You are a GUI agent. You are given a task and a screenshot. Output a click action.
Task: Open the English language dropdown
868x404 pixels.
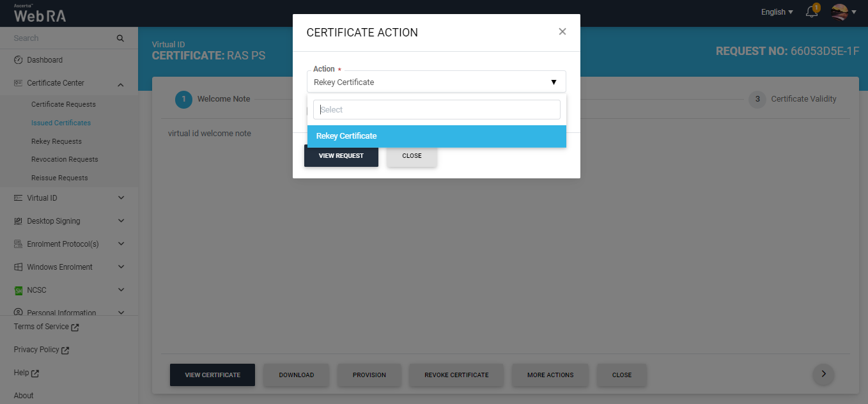coord(777,12)
